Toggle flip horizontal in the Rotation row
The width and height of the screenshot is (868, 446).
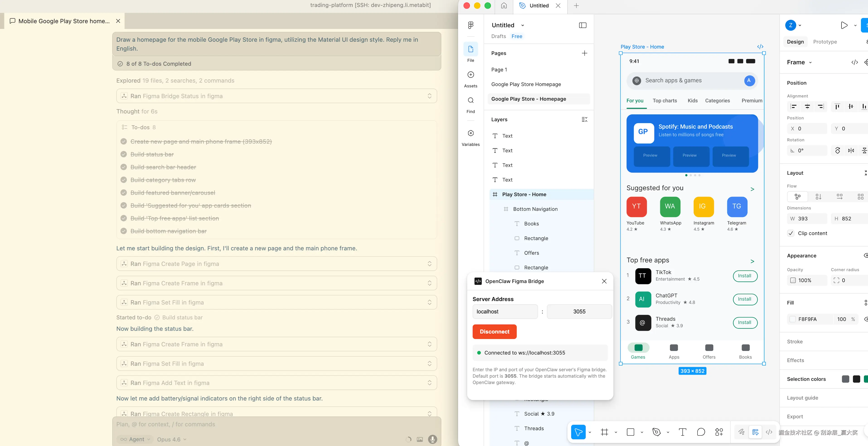(851, 150)
